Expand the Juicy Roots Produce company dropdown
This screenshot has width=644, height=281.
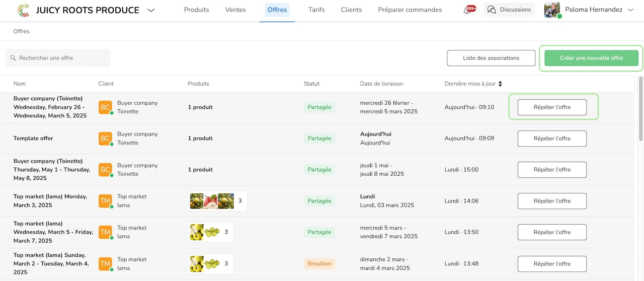click(x=151, y=10)
